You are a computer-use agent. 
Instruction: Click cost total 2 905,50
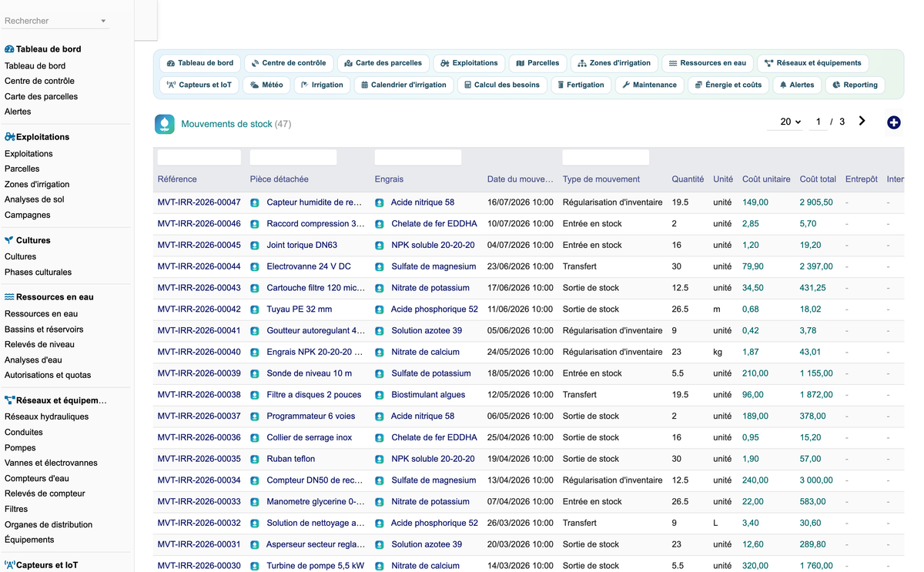click(816, 202)
